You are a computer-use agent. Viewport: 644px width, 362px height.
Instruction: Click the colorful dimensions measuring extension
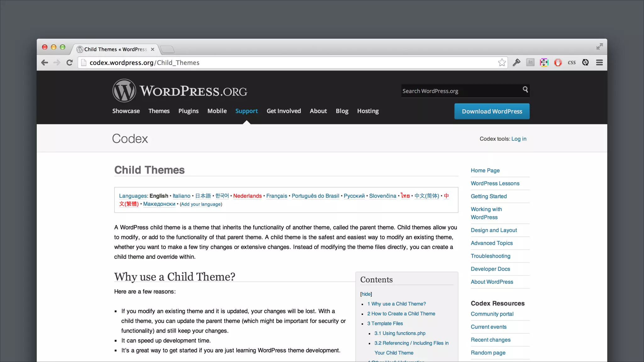tap(544, 63)
